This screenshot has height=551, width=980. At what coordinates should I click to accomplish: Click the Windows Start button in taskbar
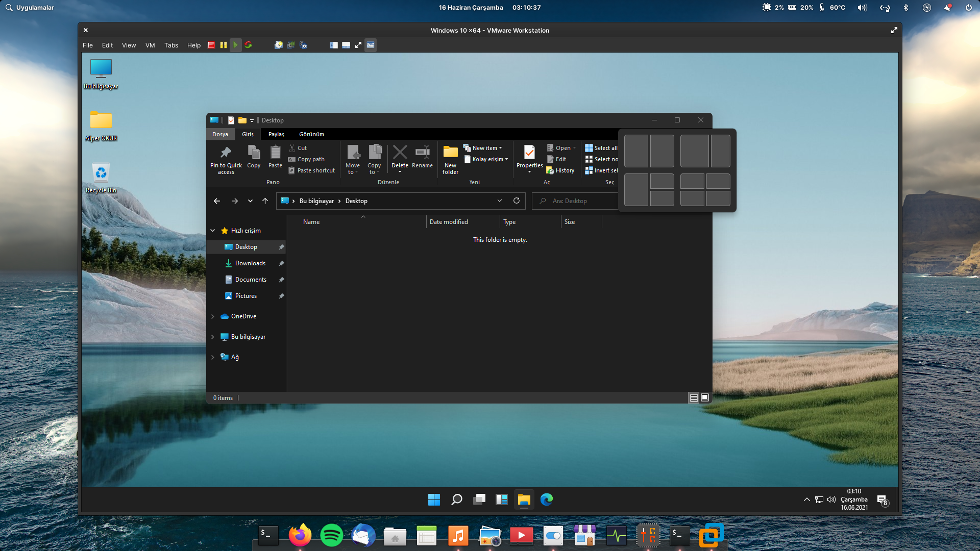[434, 499]
